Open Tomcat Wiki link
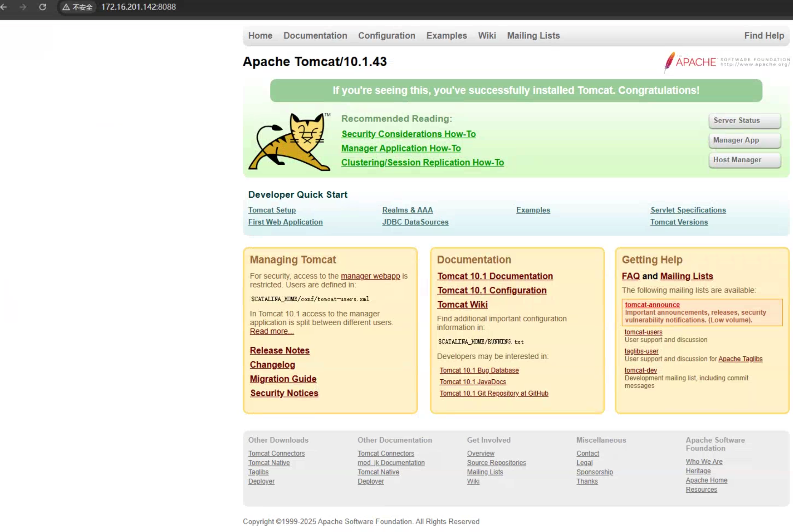 [x=463, y=305]
